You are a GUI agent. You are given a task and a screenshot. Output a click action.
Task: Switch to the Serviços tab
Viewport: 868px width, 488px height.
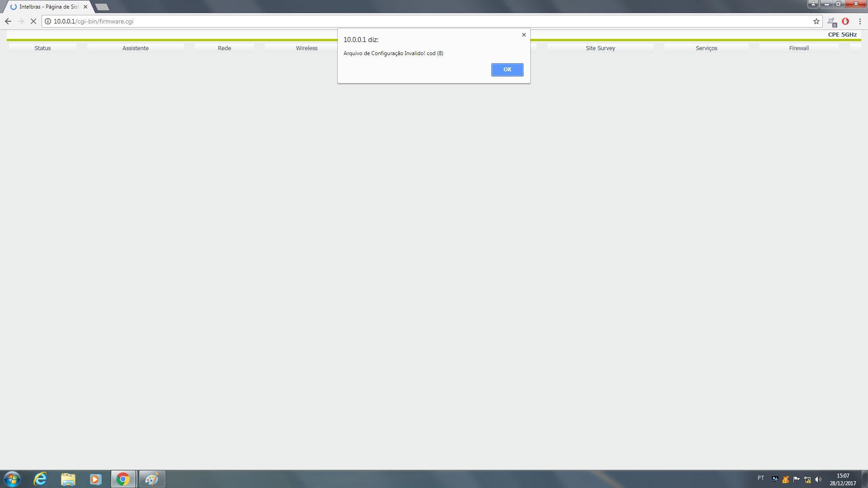(x=706, y=48)
